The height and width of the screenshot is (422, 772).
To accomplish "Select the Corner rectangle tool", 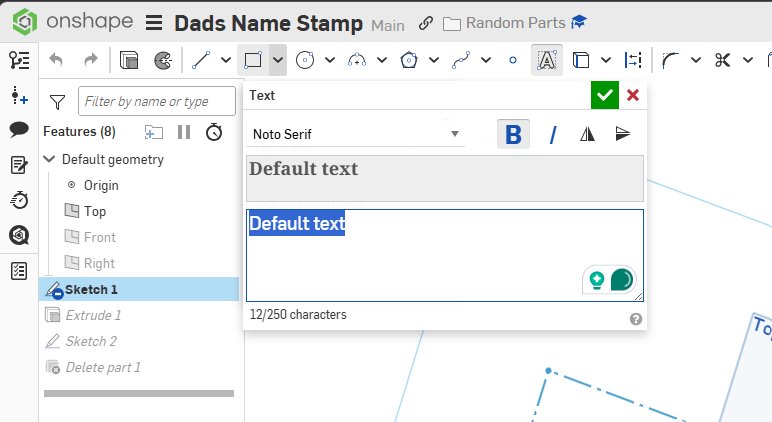I will coord(253,60).
